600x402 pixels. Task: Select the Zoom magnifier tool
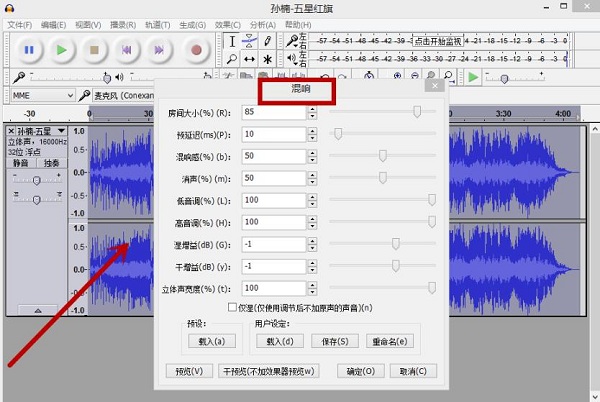click(231, 60)
